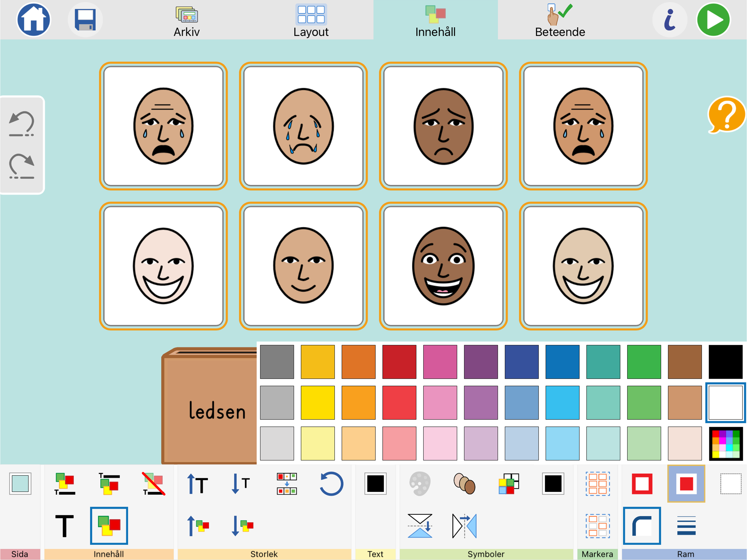Increase symbol size with up arrow
Viewport: 747px width, 560px height.
[x=198, y=526]
